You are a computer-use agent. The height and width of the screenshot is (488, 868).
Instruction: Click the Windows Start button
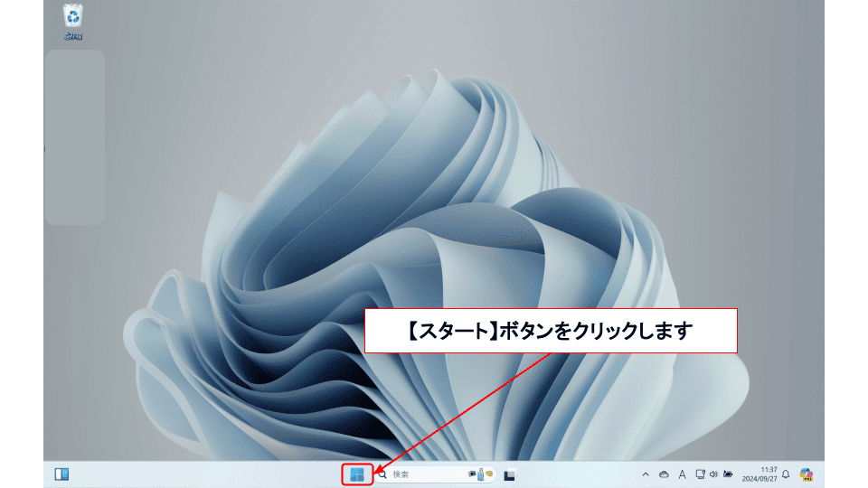(357, 474)
